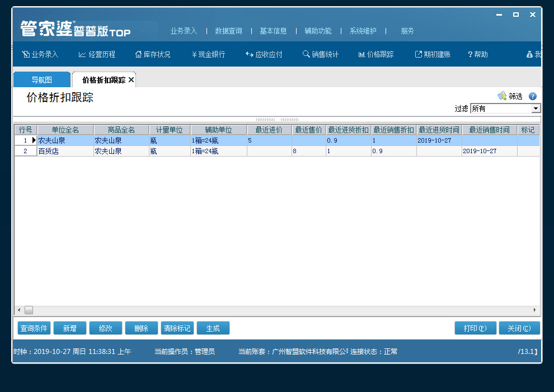Open the 业务录入 top menu
The image size is (554, 392).
pos(184,31)
